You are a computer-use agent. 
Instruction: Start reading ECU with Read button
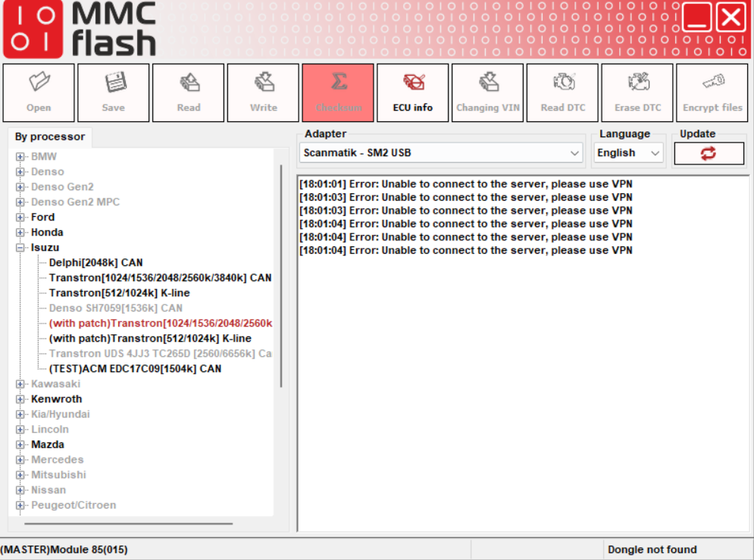tap(189, 92)
